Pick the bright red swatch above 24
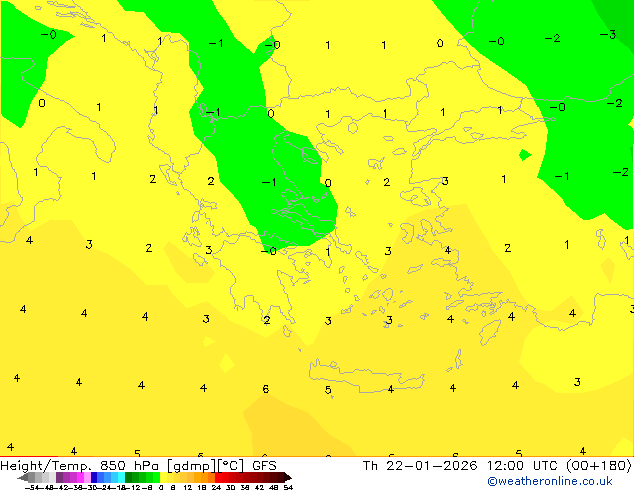634x490 pixels. tap(218, 477)
